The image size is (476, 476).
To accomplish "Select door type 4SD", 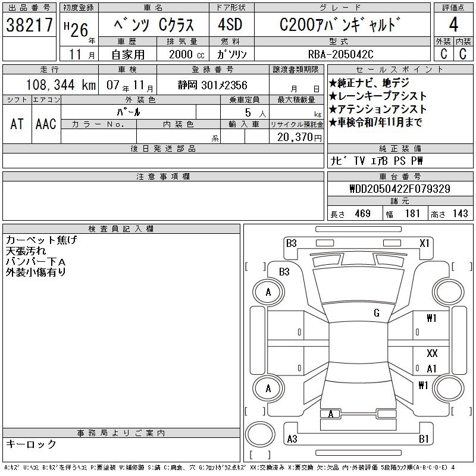I will [x=230, y=24].
